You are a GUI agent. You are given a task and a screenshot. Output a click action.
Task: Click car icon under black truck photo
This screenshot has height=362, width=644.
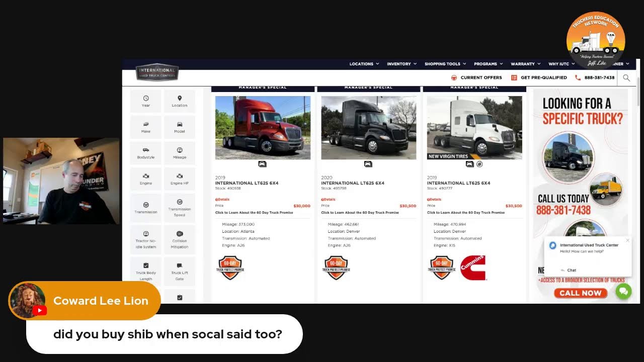tap(368, 164)
